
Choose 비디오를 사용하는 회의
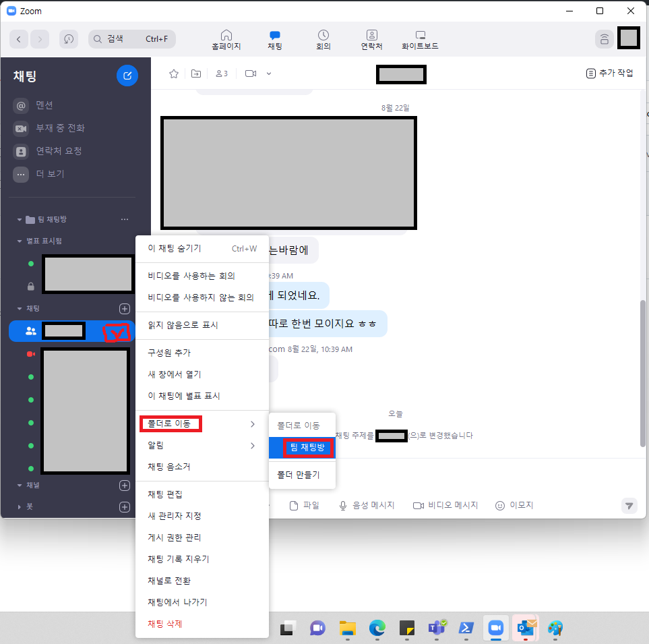pyautogui.click(x=202, y=276)
